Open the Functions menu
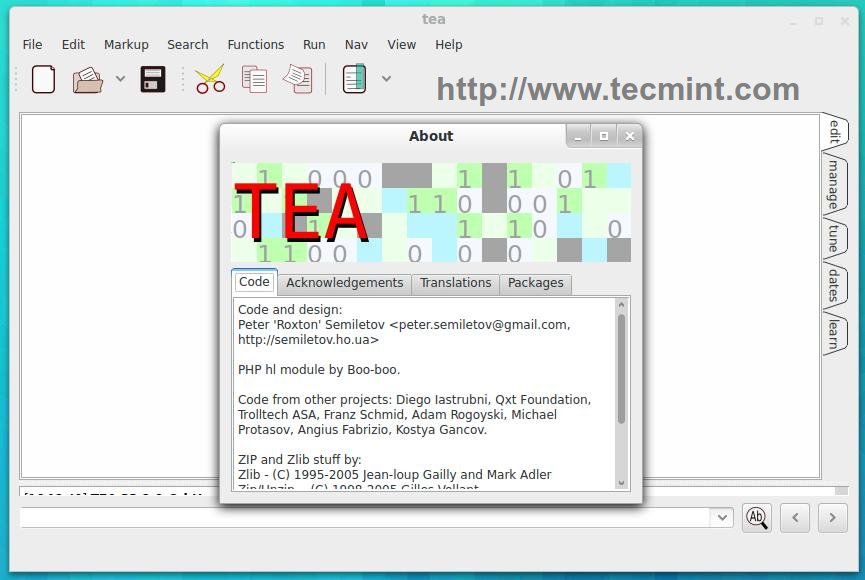 click(x=255, y=44)
